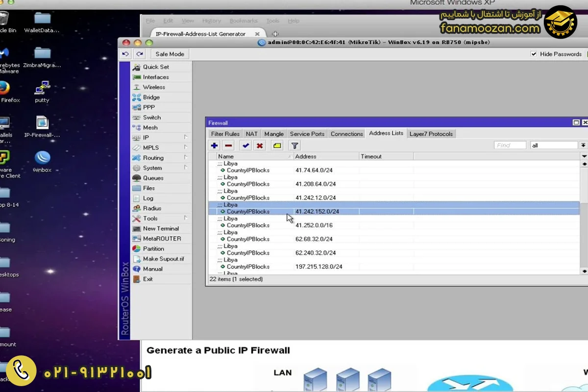The height and width of the screenshot is (392, 588).
Task: Click the WinBox redo arrow icon
Action: [140, 54]
